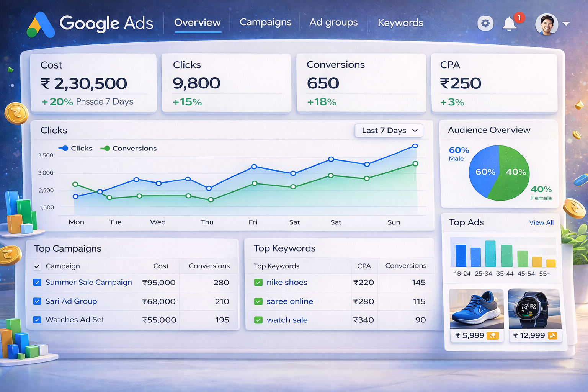
Task: Go to the Keywords tab
Action: [x=400, y=23]
